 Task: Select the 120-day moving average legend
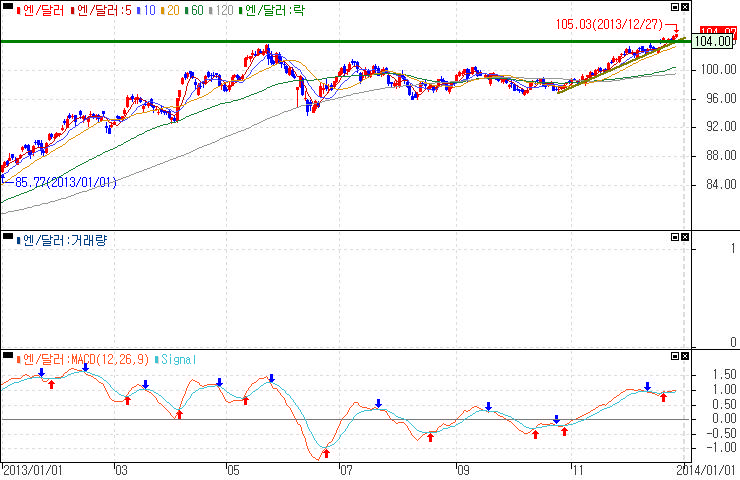pyautogui.click(x=221, y=11)
